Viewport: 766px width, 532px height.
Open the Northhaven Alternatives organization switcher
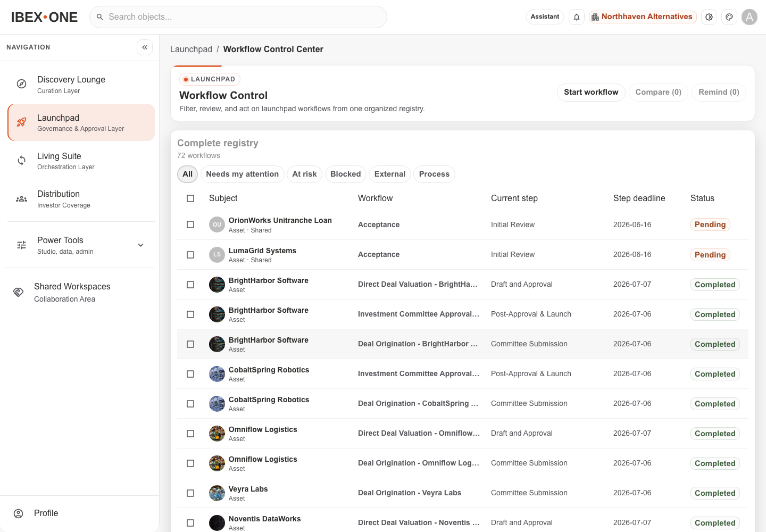(643, 17)
